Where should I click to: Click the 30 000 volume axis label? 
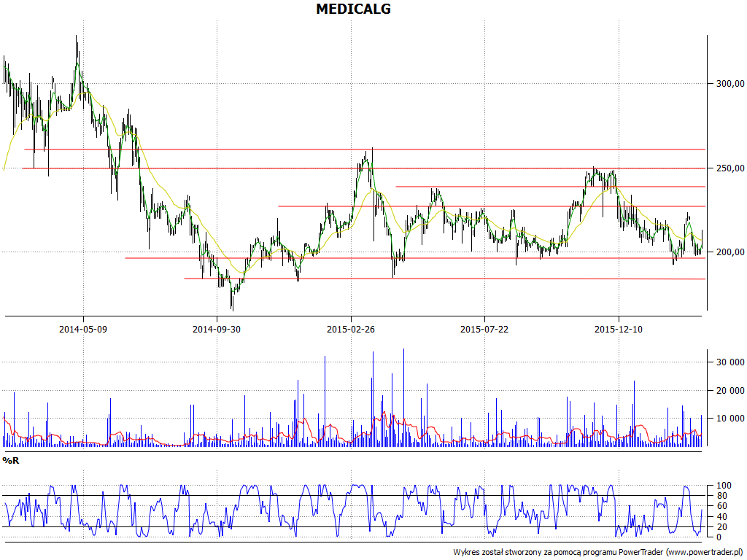(x=730, y=362)
